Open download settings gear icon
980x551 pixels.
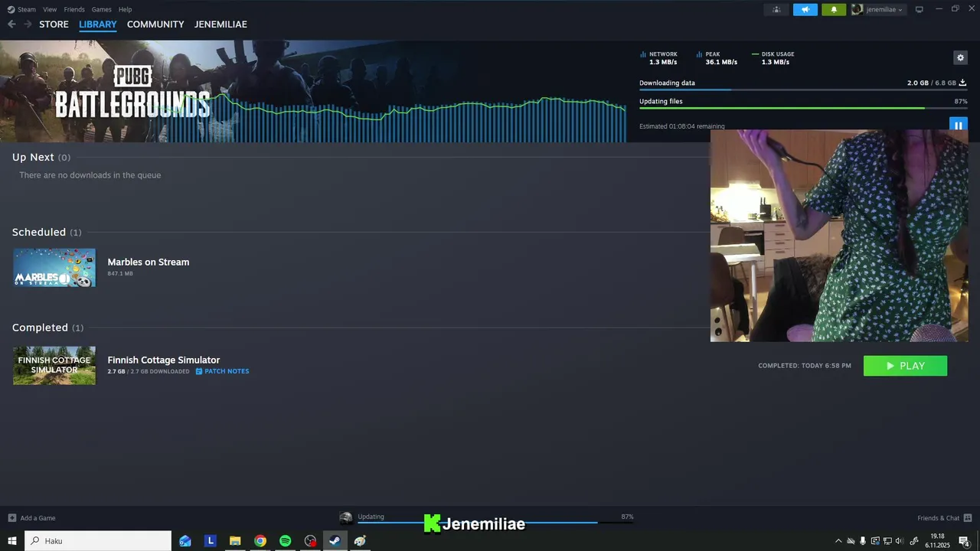coord(960,57)
